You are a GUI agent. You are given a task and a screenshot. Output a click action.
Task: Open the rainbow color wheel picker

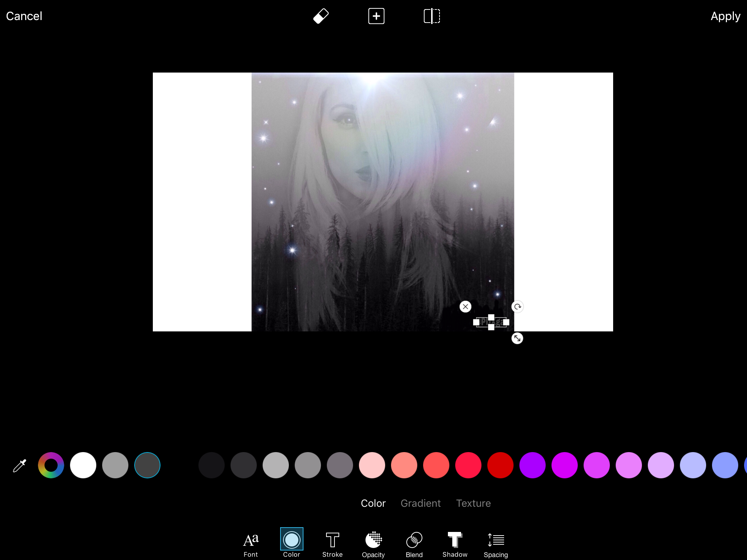pos(51,465)
